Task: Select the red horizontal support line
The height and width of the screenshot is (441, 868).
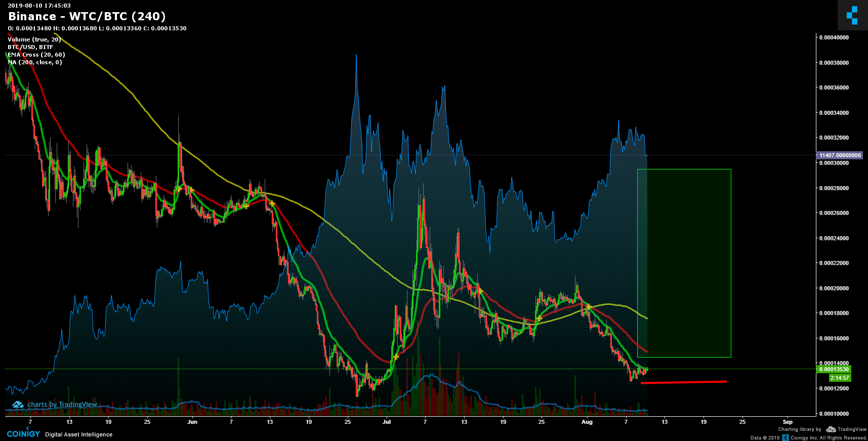Action: coord(684,382)
